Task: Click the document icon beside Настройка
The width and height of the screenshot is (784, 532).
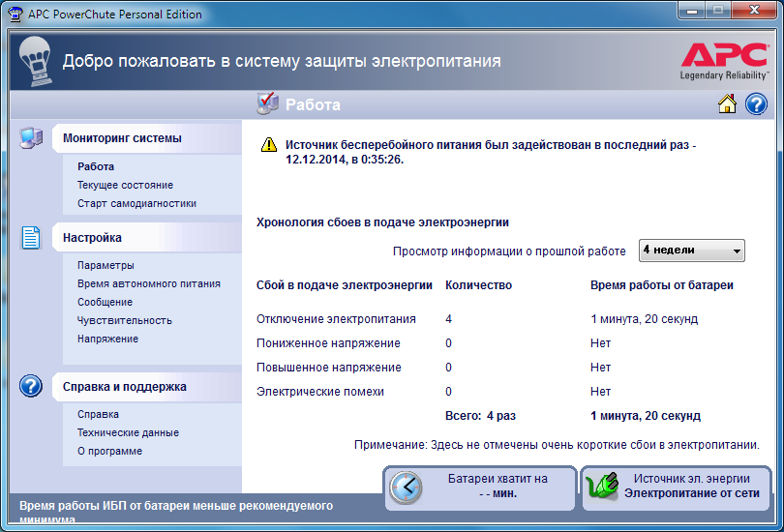Action: coord(31,237)
